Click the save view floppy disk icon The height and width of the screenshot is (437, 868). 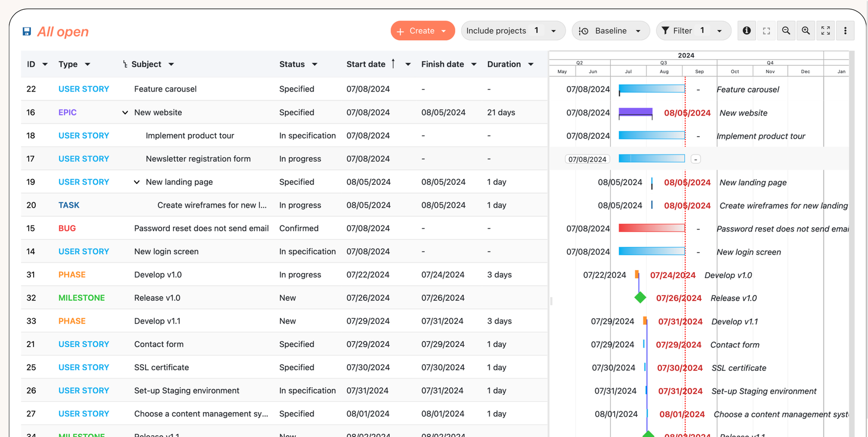27,31
